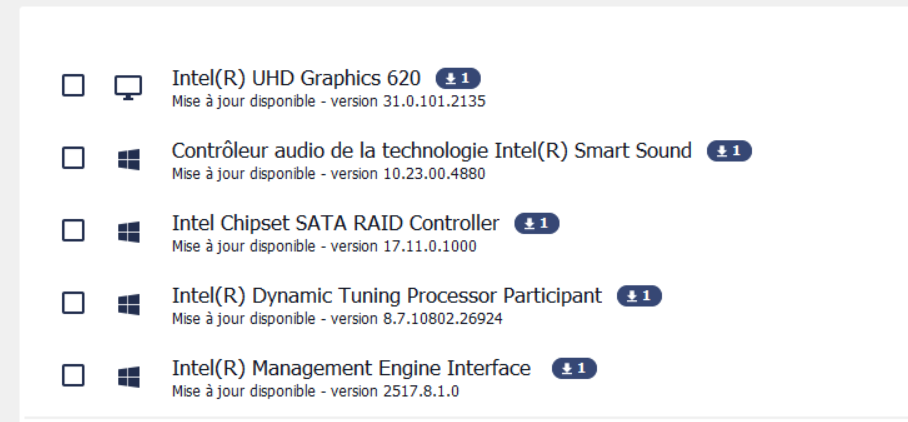Select the Intel Chipset SATA RAID Controller checkbox
Image resolution: width=908 pixels, height=422 pixels.
coord(73,230)
